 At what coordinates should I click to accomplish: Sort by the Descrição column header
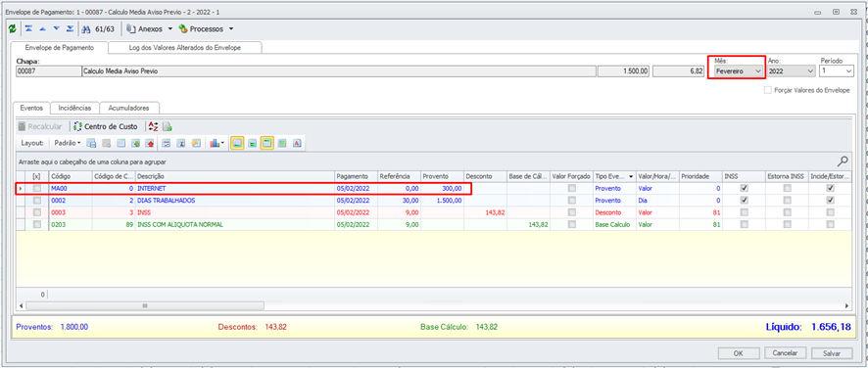(x=235, y=176)
